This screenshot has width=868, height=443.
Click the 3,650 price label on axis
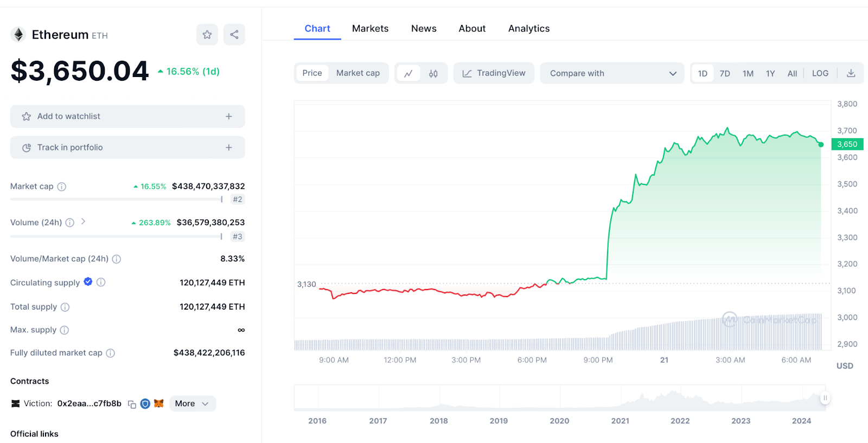point(847,144)
